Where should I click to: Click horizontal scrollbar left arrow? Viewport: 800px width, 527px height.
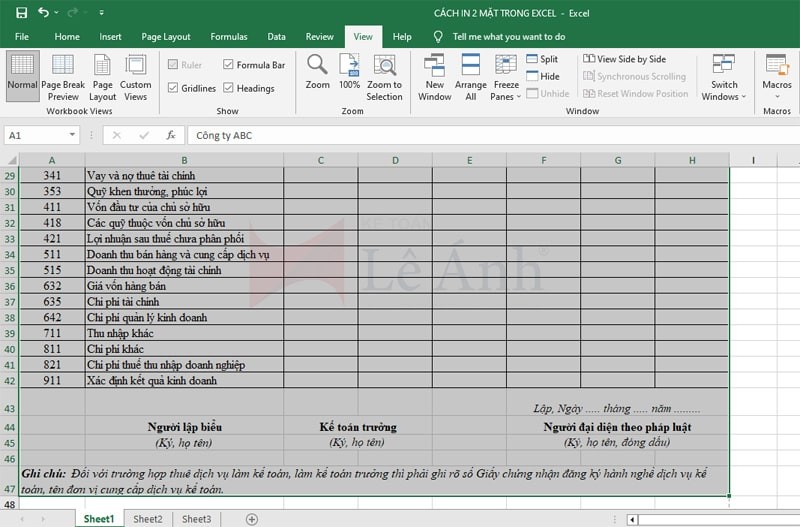632,520
